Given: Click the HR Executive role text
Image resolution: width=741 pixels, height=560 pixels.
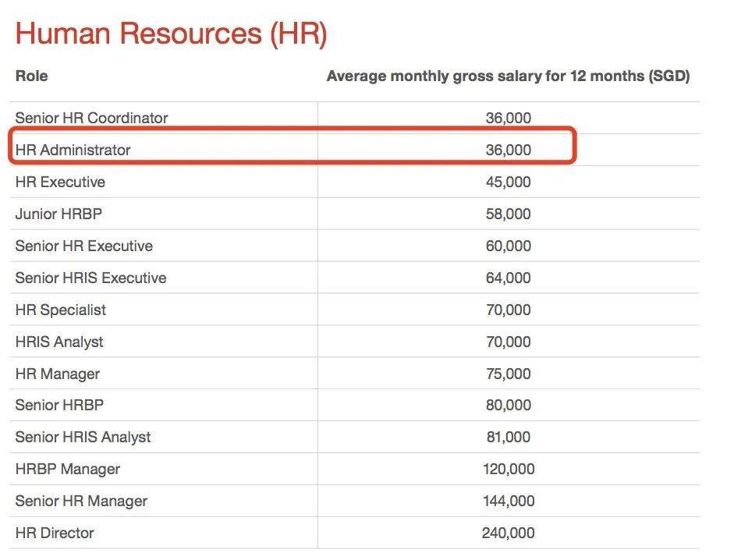Looking at the screenshot, I should coord(60,182).
